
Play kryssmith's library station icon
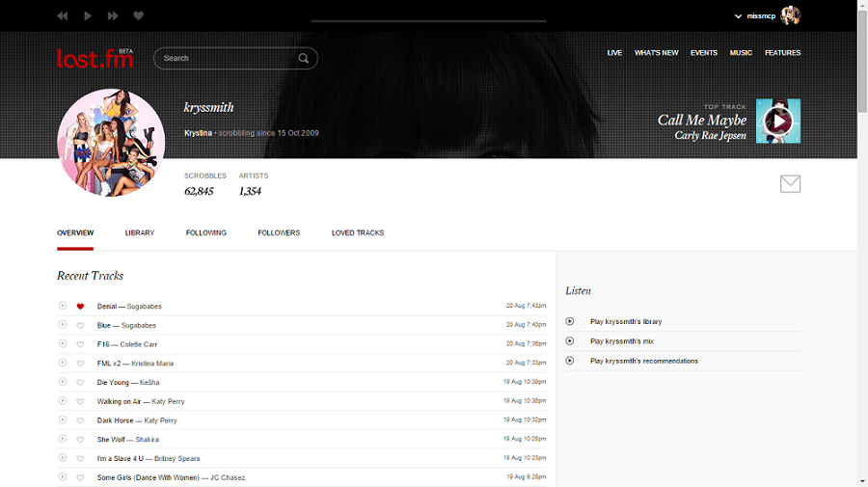click(570, 321)
